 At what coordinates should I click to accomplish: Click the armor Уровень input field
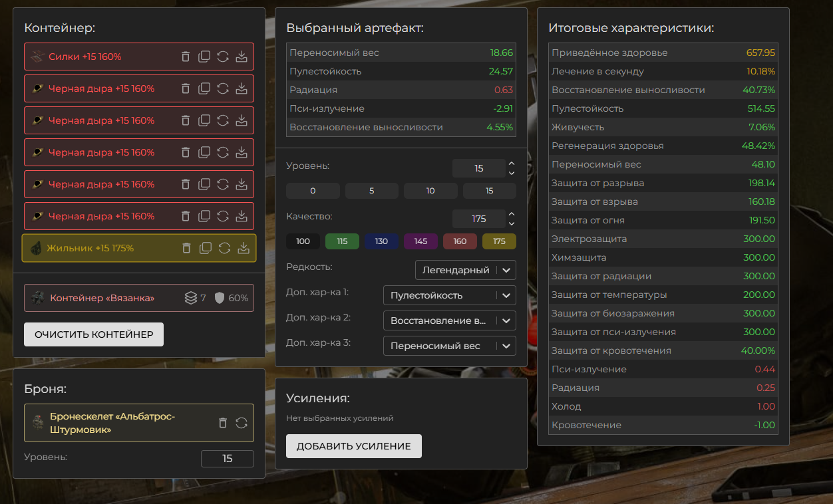tap(227, 459)
